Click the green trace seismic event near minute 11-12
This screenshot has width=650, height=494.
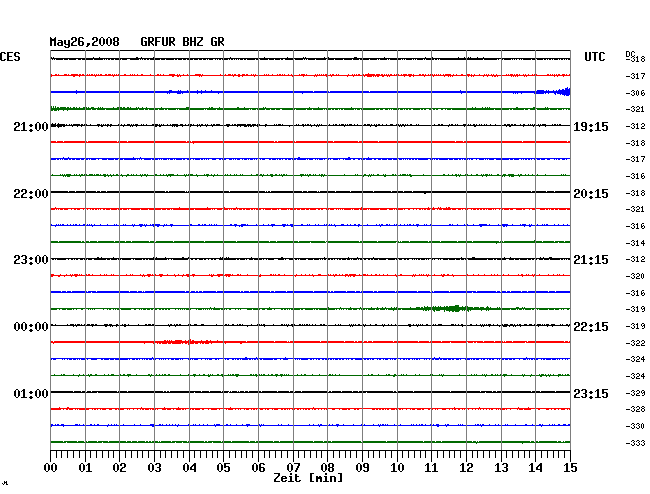pyautogui.click(x=454, y=308)
